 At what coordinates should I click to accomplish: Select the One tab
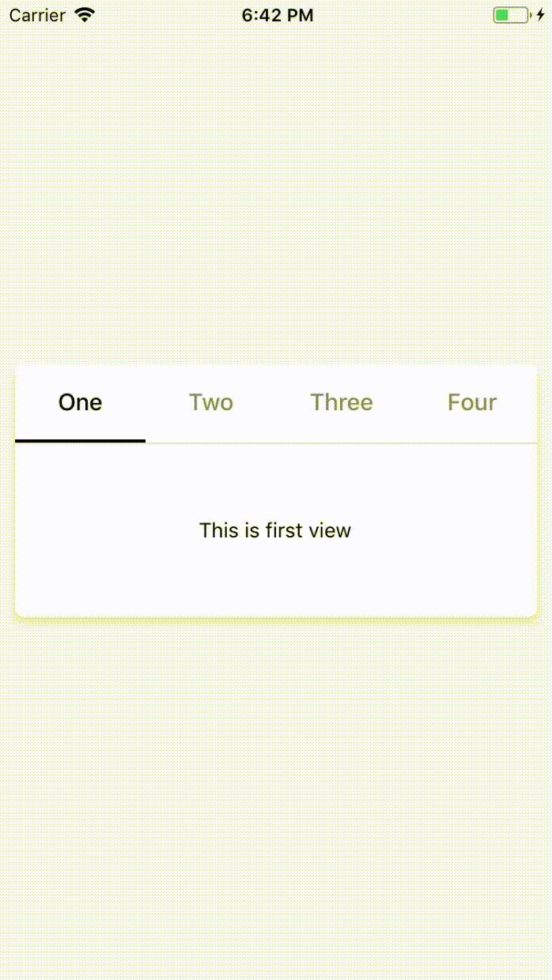point(81,402)
